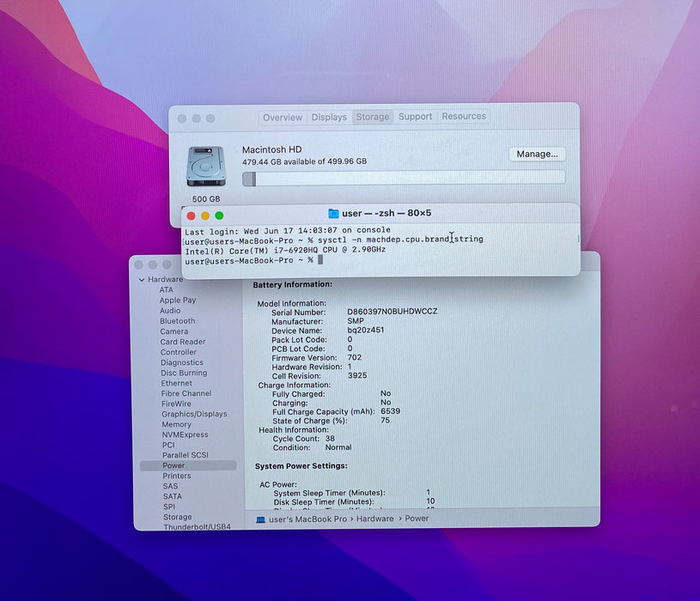Image resolution: width=700 pixels, height=601 pixels.
Task: Select SAS in the sidebar
Action: click(170, 486)
